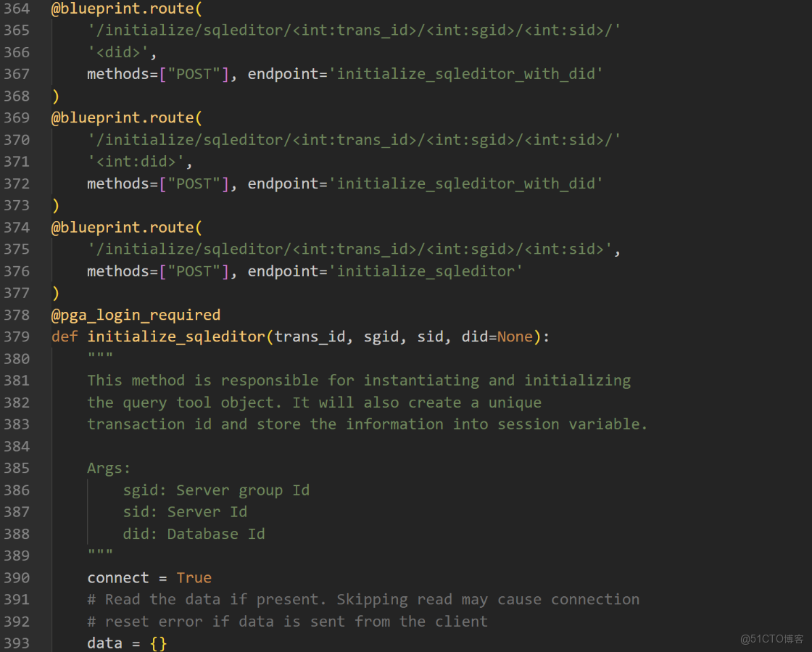This screenshot has width=812, height=652.
Task: Click the closing parenthesis on line 377
Action: [x=56, y=292]
